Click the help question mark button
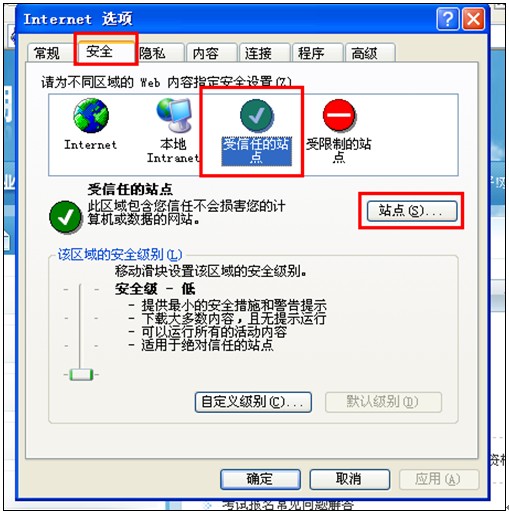The width and height of the screenshot is (509, 514). click(448, 19)
